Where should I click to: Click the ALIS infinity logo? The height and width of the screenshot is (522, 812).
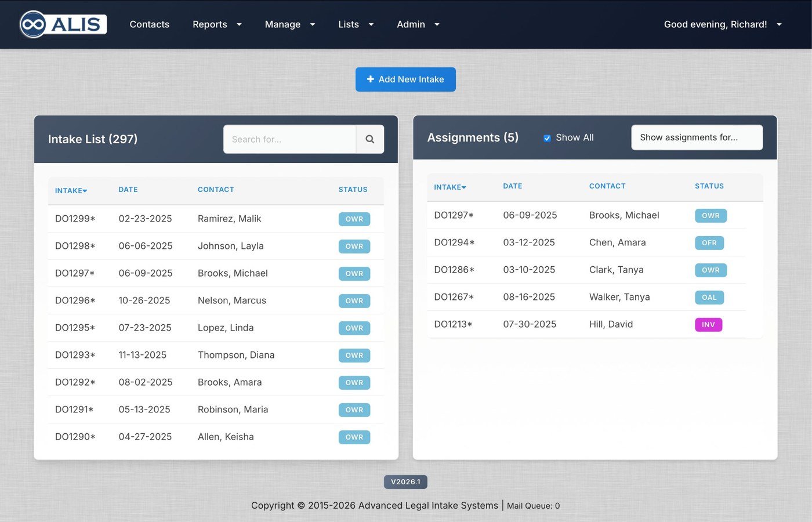63,24
